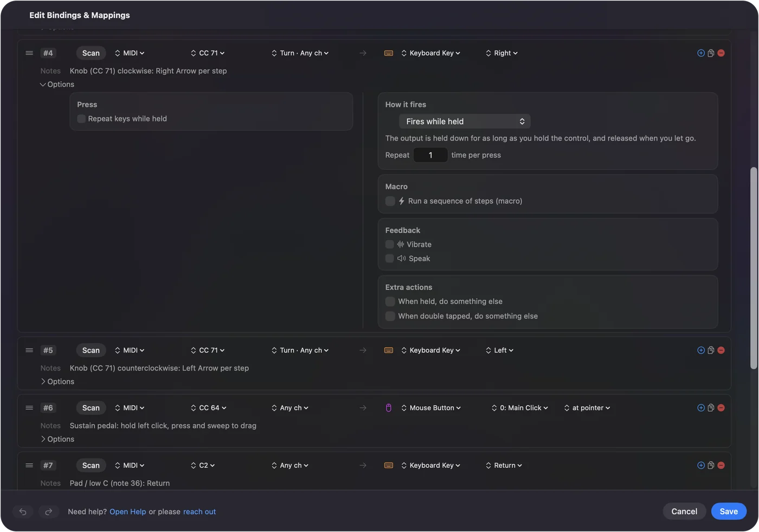The height and width of the screenshot is (532, 759).
Task: Click the undo arrow button
Action: coord(23,511)
